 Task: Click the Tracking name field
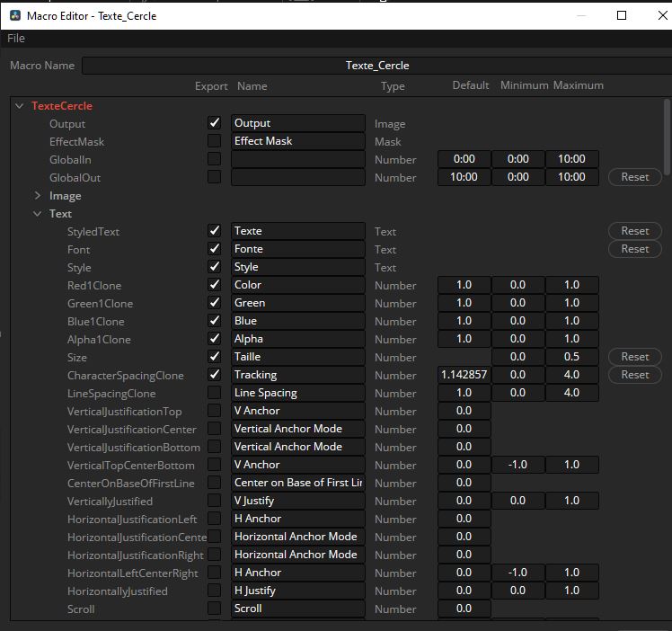pos(297,375)
